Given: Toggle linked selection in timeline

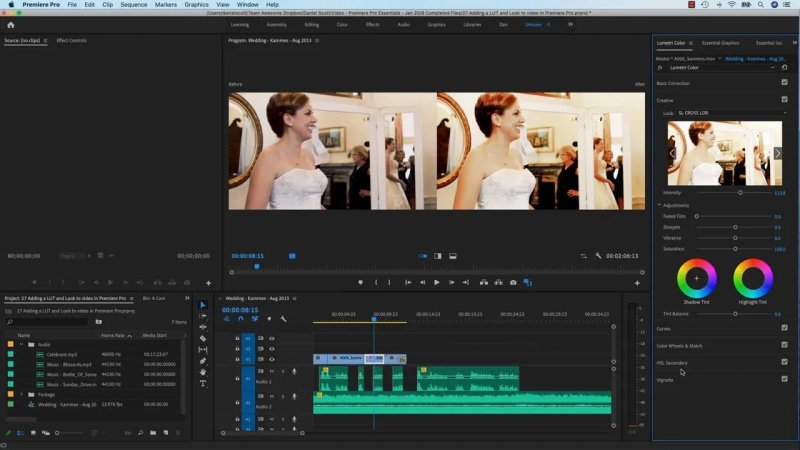Looking at the screenshot, I should (255, 319).
